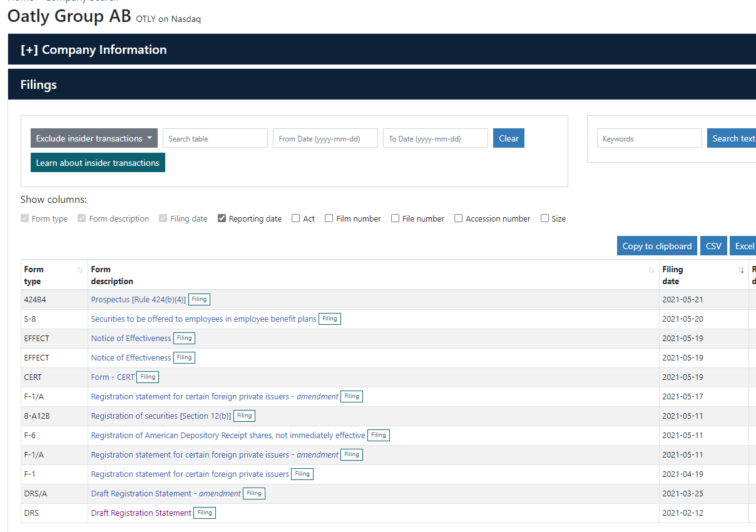
Task: Run Search text button
Action: coord(732,138)
